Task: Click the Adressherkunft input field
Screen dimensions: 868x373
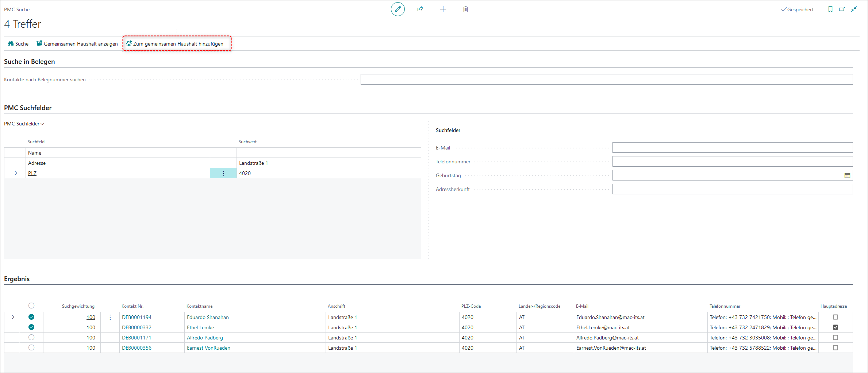Action: pyautogui.click(x=733, y=189)
